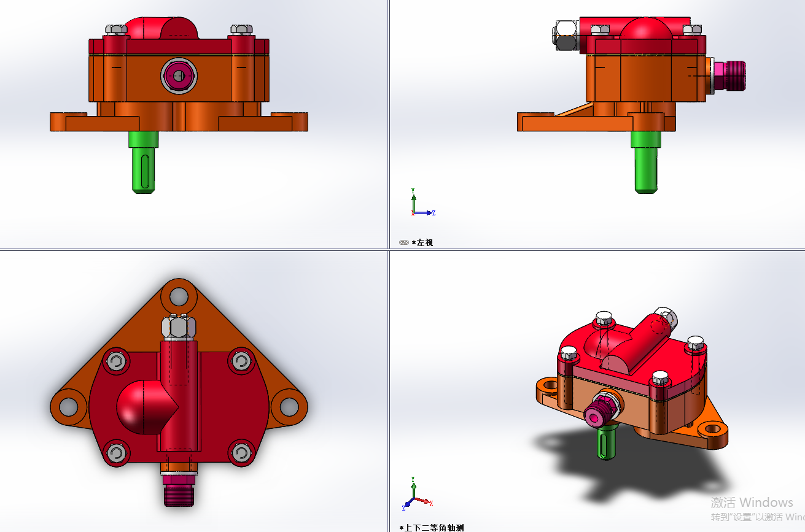Select the pink threaded fitting in the *左视 view
This screenshot has height=532, width=805.
[x=729, y=76]
